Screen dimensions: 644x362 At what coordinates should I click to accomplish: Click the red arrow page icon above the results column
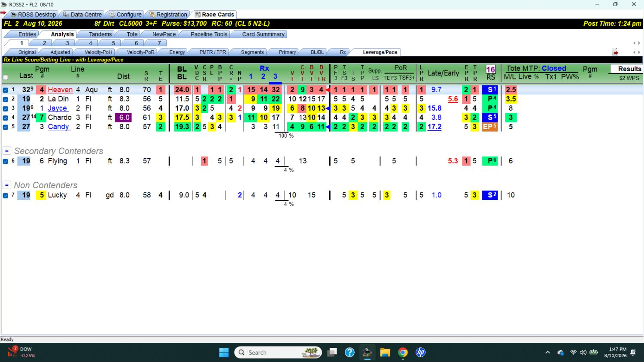pyautogui.click(x=616, y=52)
